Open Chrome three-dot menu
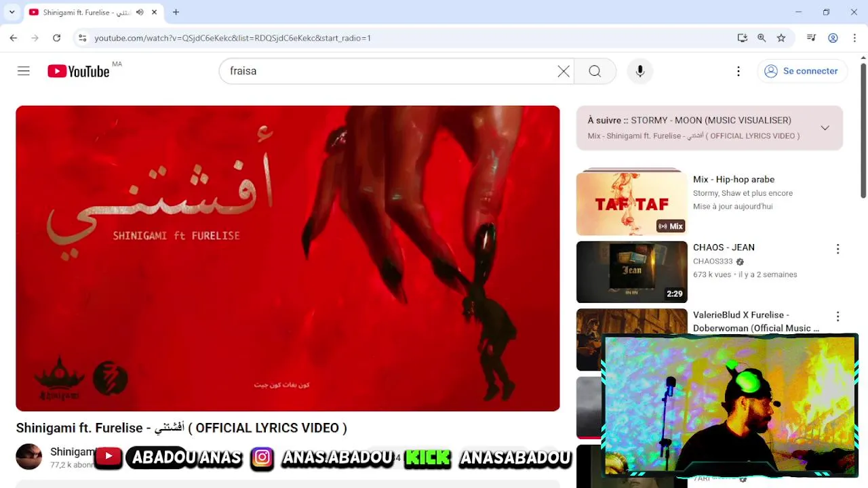The image size is (868, 488). click(x=854, y=38)
